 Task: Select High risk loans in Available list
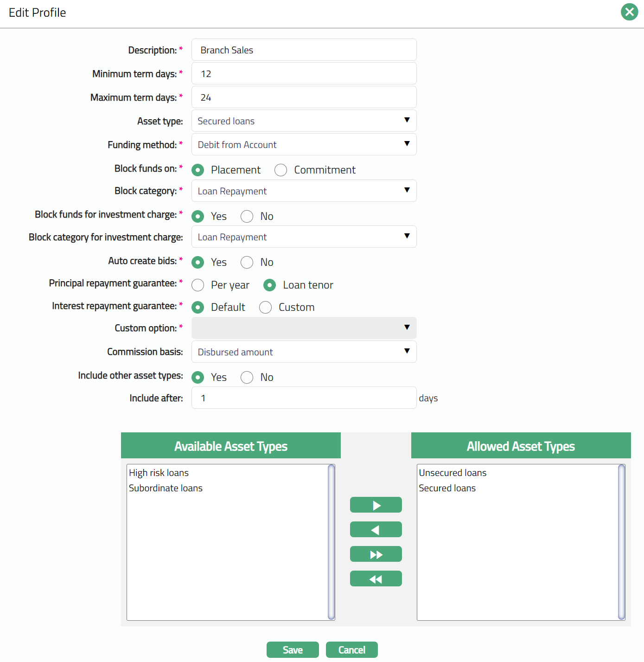[159, 473]
